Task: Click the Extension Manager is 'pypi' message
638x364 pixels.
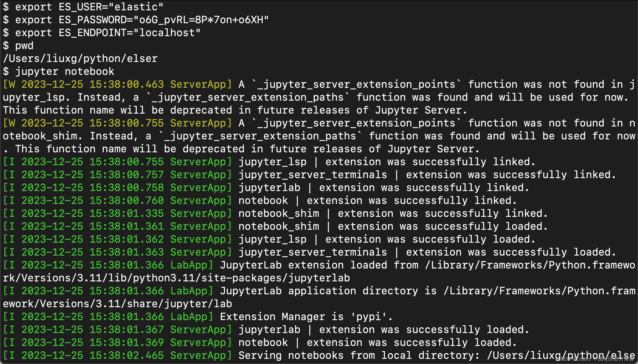Action: [306, 317]
